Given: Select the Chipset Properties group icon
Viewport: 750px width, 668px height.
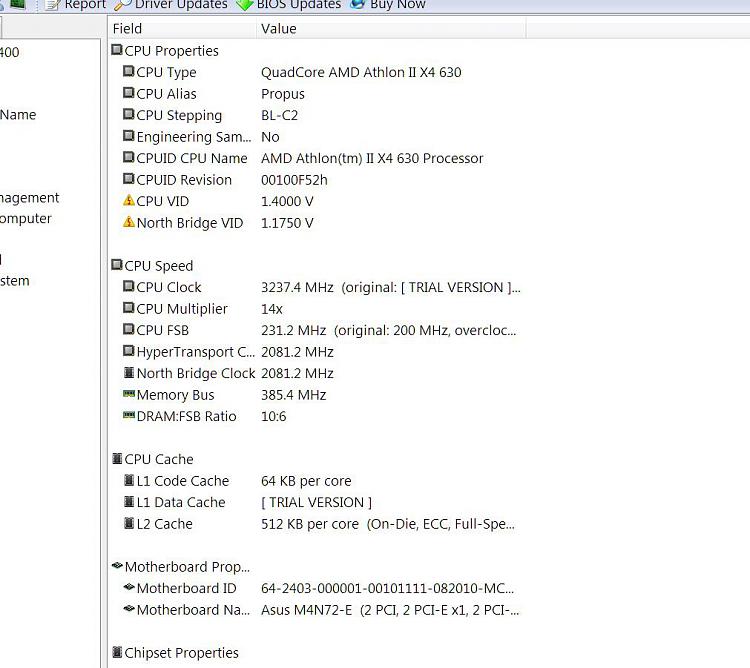Looking at the screenshot, I should coord(117,652).
